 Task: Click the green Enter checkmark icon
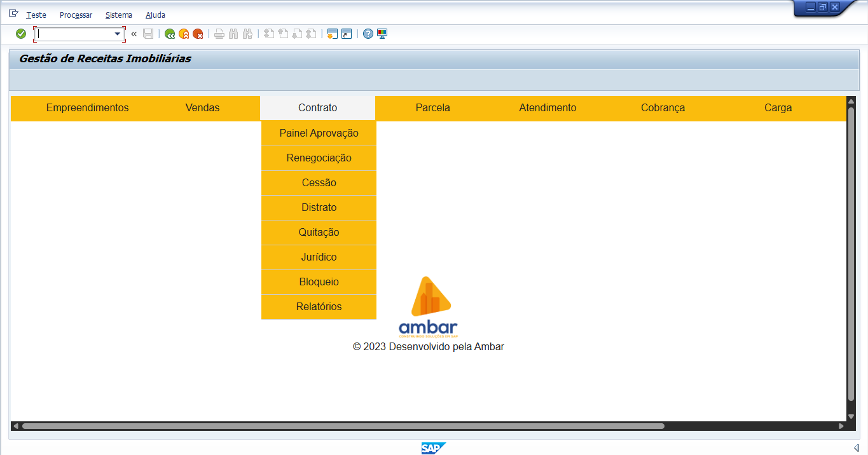pos(21,34)
